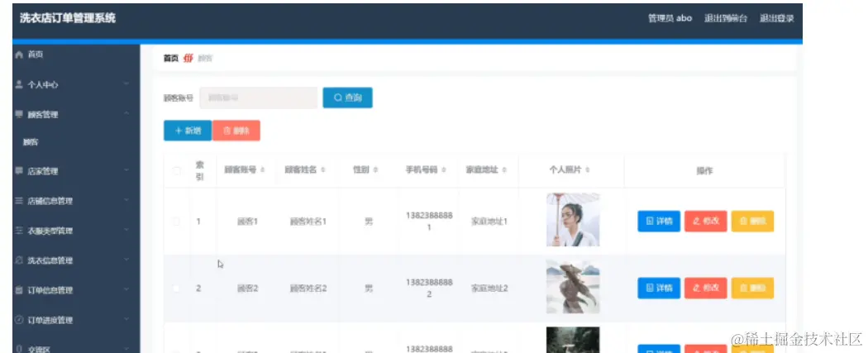Viewport: 868px width, 353px height.
Task: Collapse the 顾客管理 sidebar group
Action: pyautogui.click(x=76, y=115)
